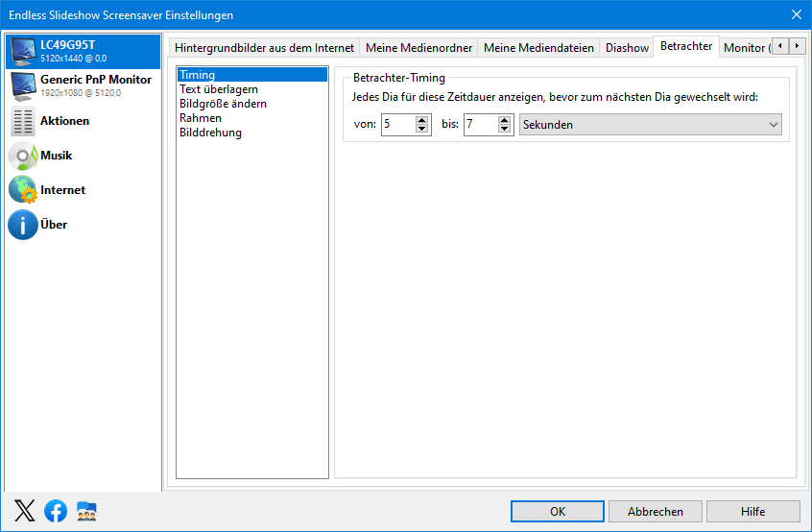
Task: Select the Betrachter tab
Action: 686,46
